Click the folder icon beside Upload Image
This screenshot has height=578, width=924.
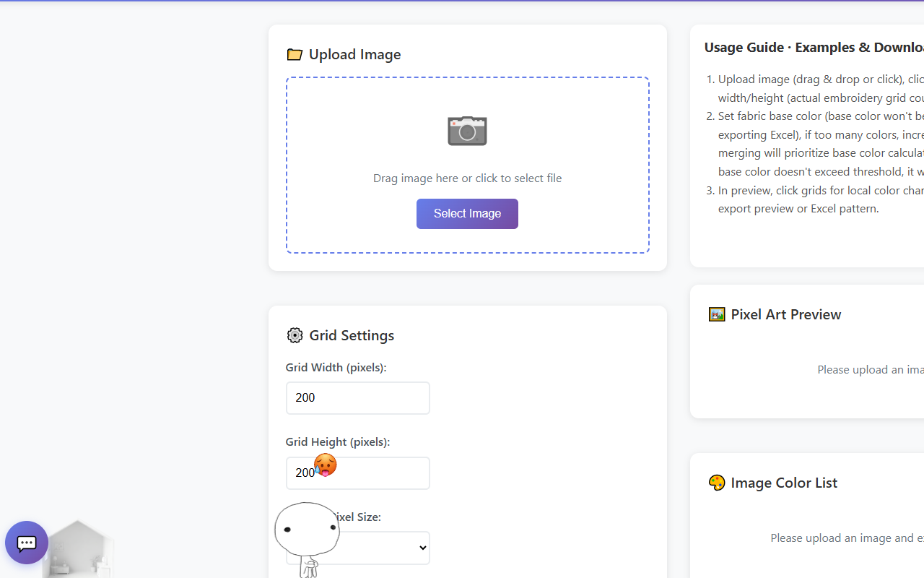click(295, 54)
